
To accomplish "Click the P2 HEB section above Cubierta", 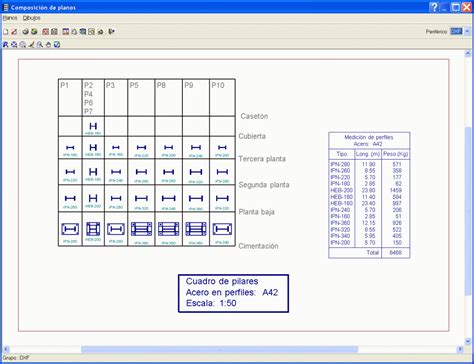I will (x=93, y=126).
